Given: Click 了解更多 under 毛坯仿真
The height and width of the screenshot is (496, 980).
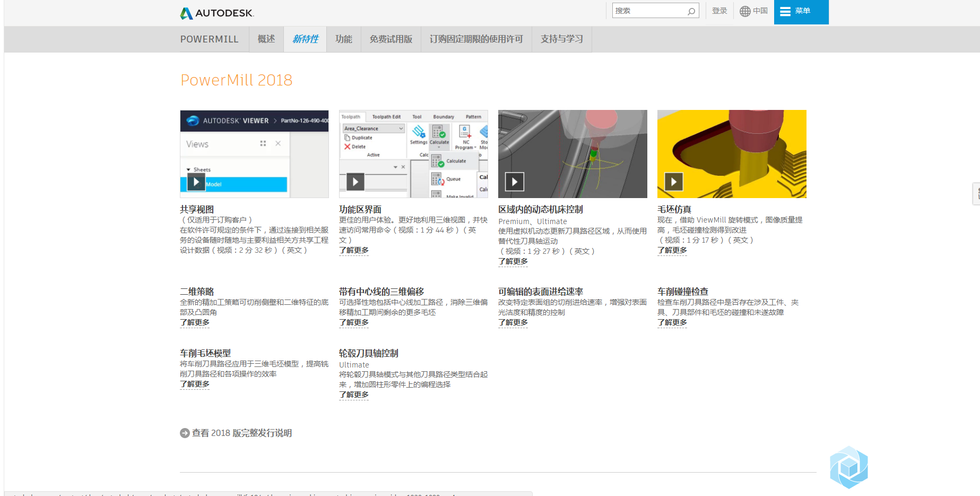Looking at the screenshot, I should (x=672, y=250).
